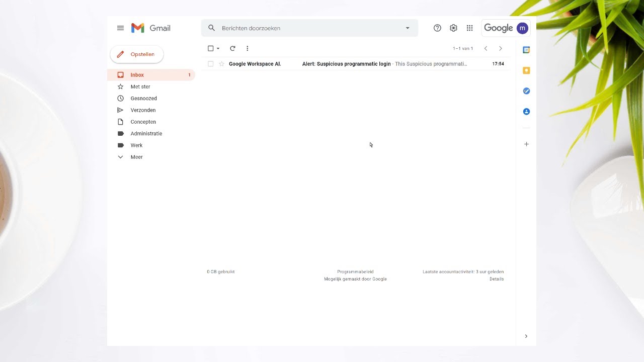Star the Google Workspace Alerts email
Image resolution: width=644 pixels, height=362 pixels.
point(221,64)
